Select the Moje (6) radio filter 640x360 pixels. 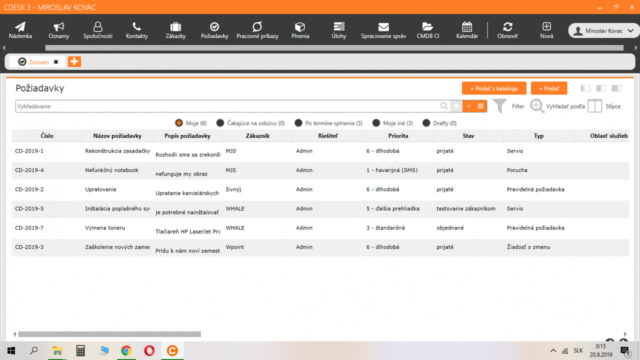pyautogui.click(x=179, y=123)
